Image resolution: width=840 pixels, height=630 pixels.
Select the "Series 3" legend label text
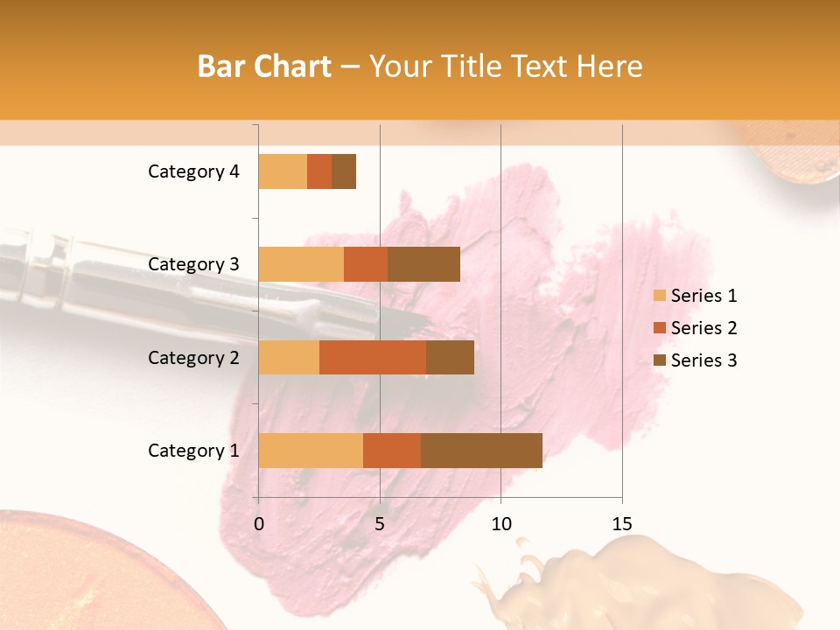(x=703, y=360)
